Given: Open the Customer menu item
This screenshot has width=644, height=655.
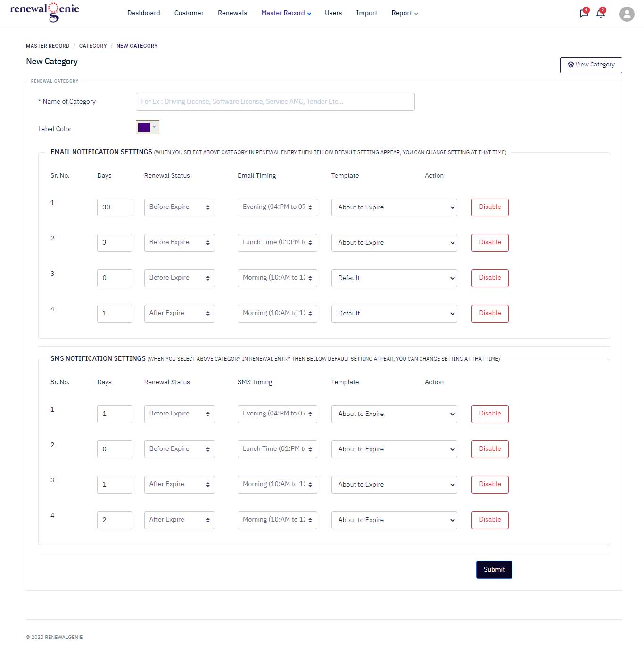Looking at the screenshot, I should pyautogui.click(x=189, y=13).
